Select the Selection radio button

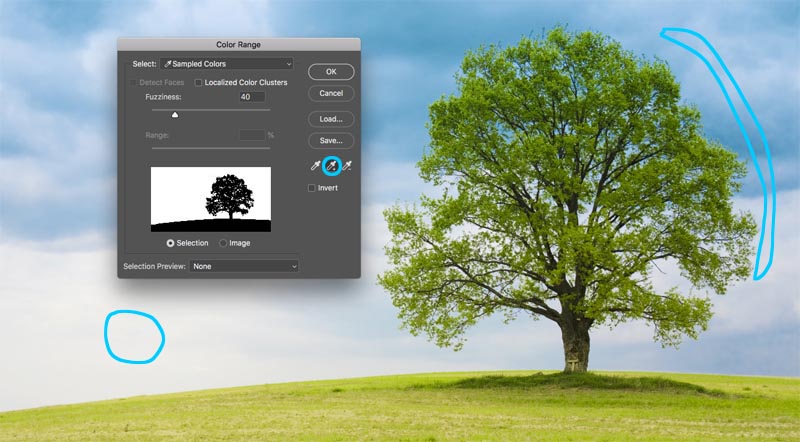pyautogui.click(x=171, y=243)
